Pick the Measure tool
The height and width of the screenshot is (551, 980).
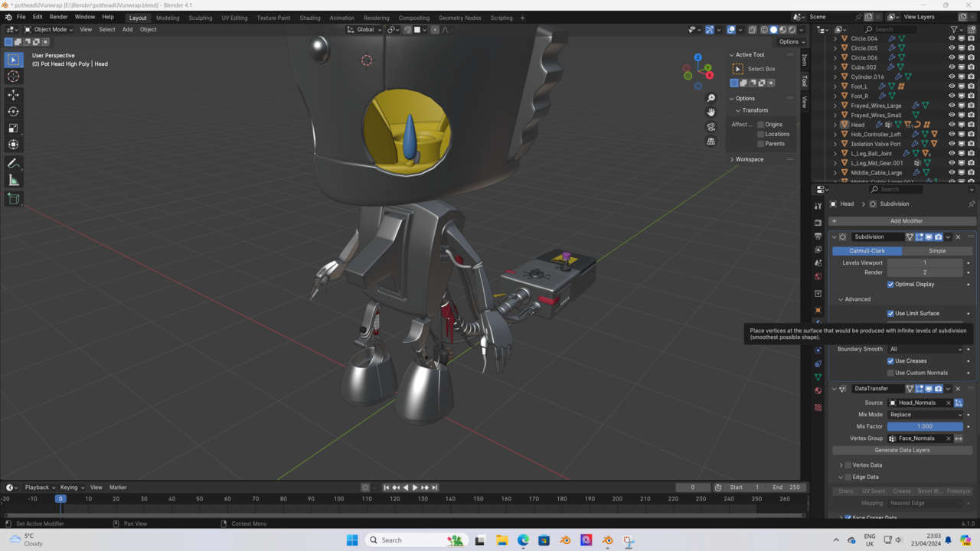point(14,181)
